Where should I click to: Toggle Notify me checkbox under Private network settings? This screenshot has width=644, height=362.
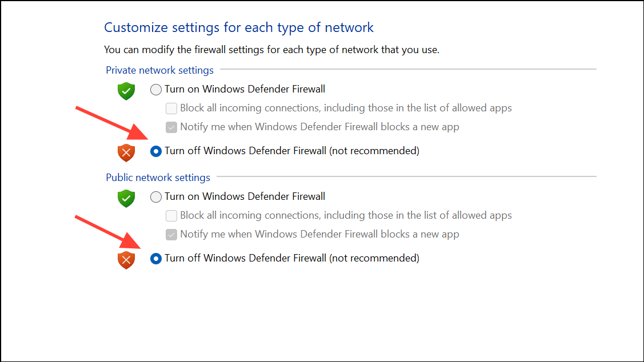click(171, 127)
